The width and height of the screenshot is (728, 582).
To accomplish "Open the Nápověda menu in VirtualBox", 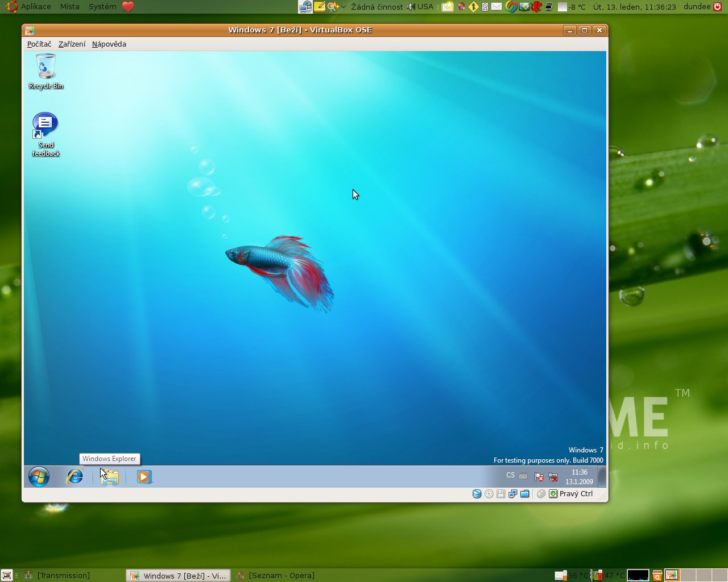I will (x=109, y=44).
